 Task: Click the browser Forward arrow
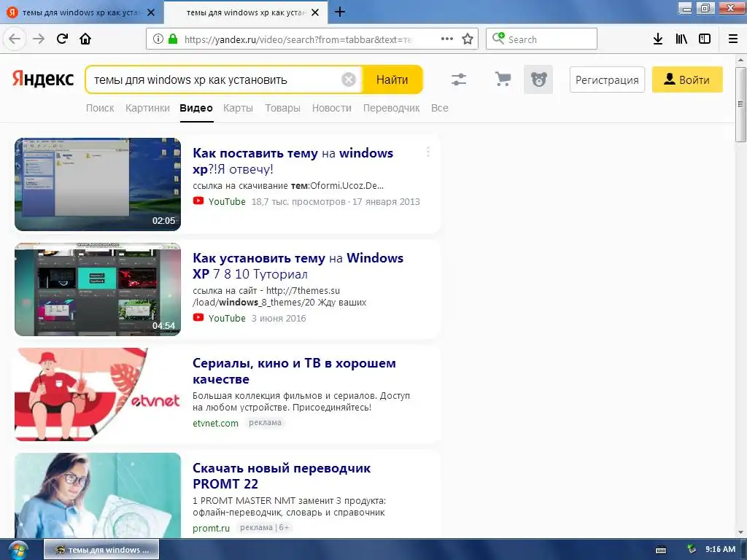[39, 39]
